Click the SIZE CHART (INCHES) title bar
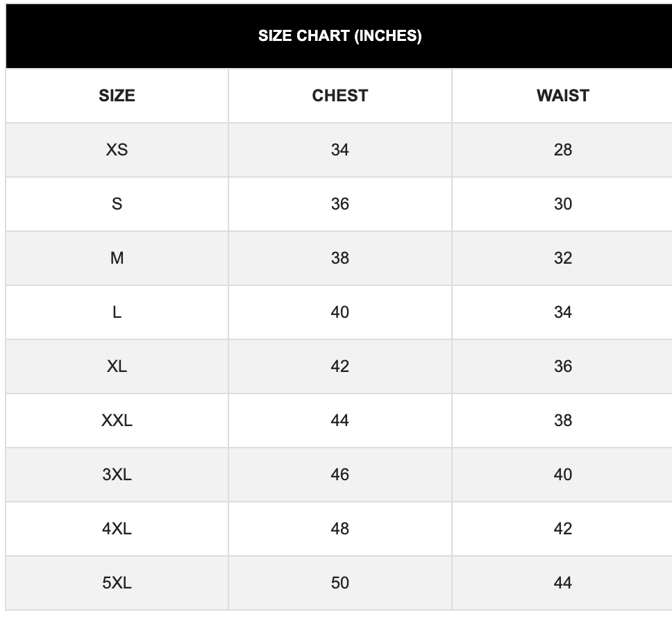 339,36
